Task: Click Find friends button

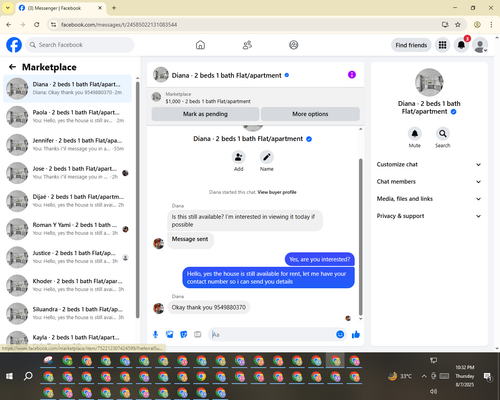Action: tap(411, 45)
